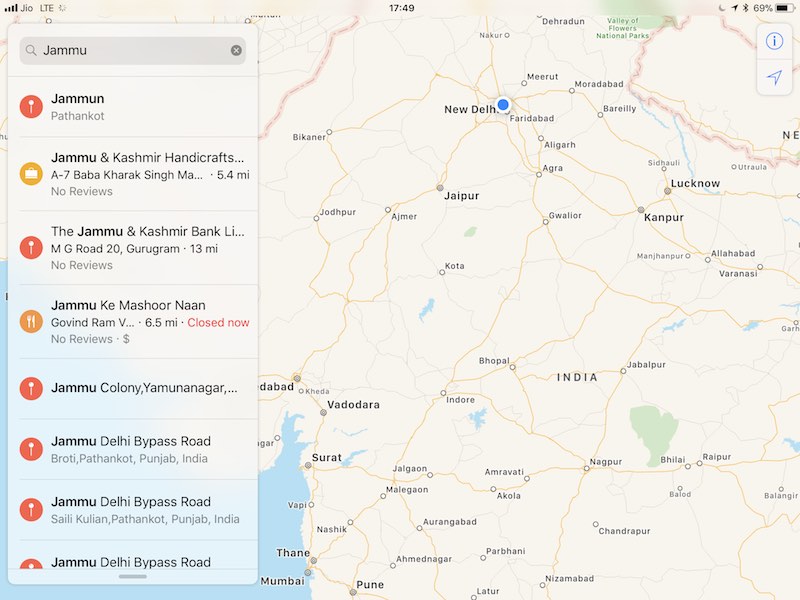Tap the red pin icon beside Jammun
Screen dimensions: 800x600
coord(31,106)
